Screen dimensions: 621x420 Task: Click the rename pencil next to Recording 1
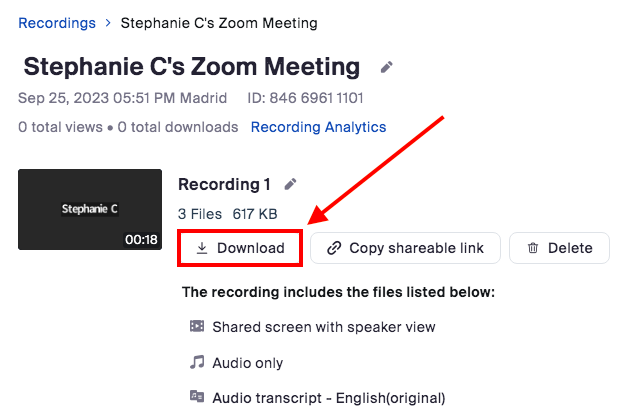[291, 184]
